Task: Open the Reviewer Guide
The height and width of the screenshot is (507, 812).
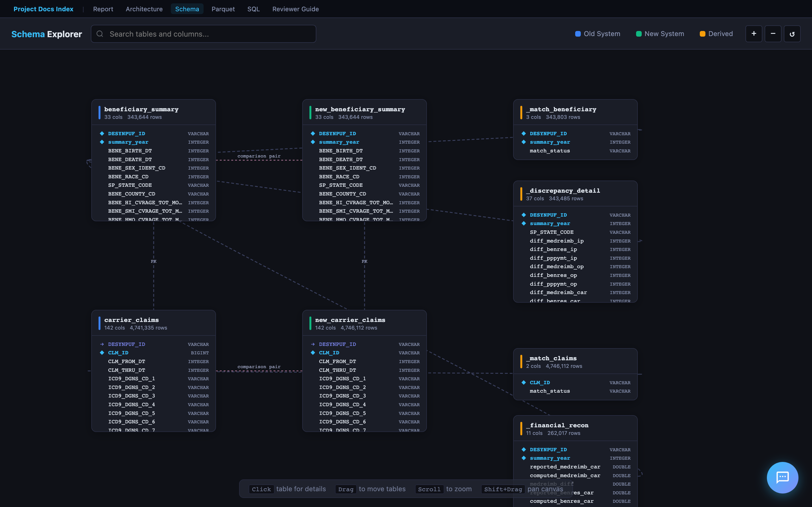Action: pyautogui.click(x=295, y=9)
